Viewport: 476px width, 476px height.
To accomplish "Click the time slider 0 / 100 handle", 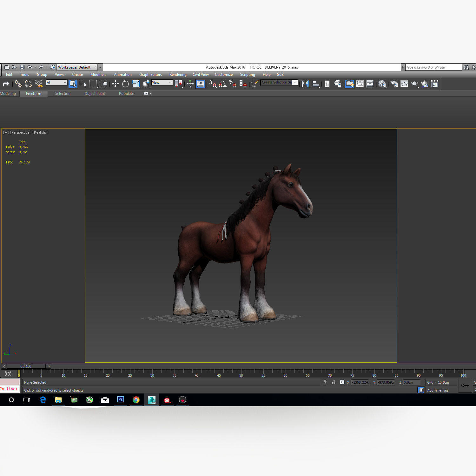I will (x=26, y=366).
